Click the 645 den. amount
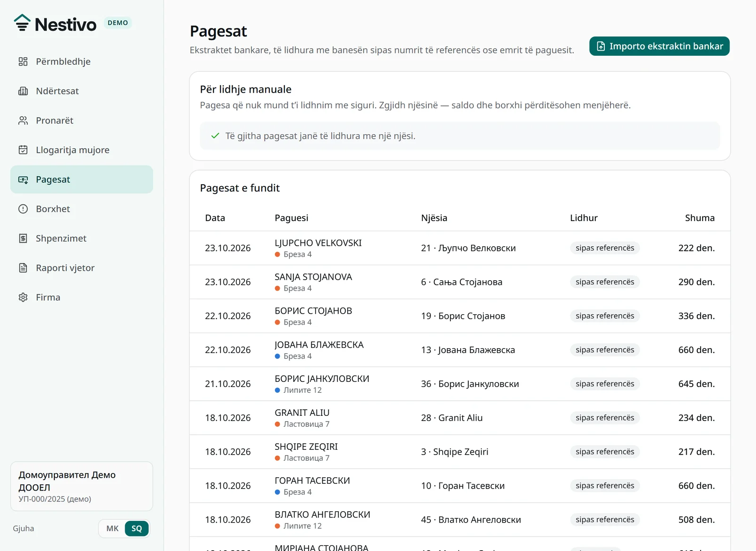This screenshot has height=551, width=756. pyautogui.click(x=696, y=384)
